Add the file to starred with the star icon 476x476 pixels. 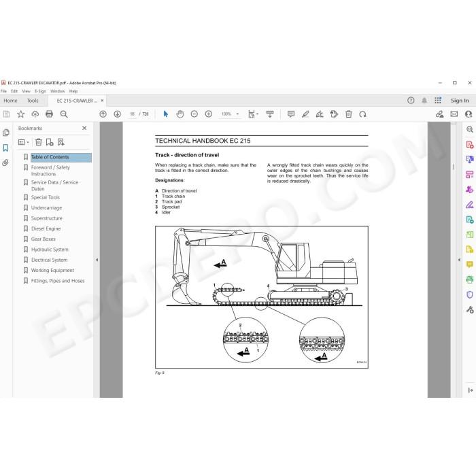(x=20, y=114)
